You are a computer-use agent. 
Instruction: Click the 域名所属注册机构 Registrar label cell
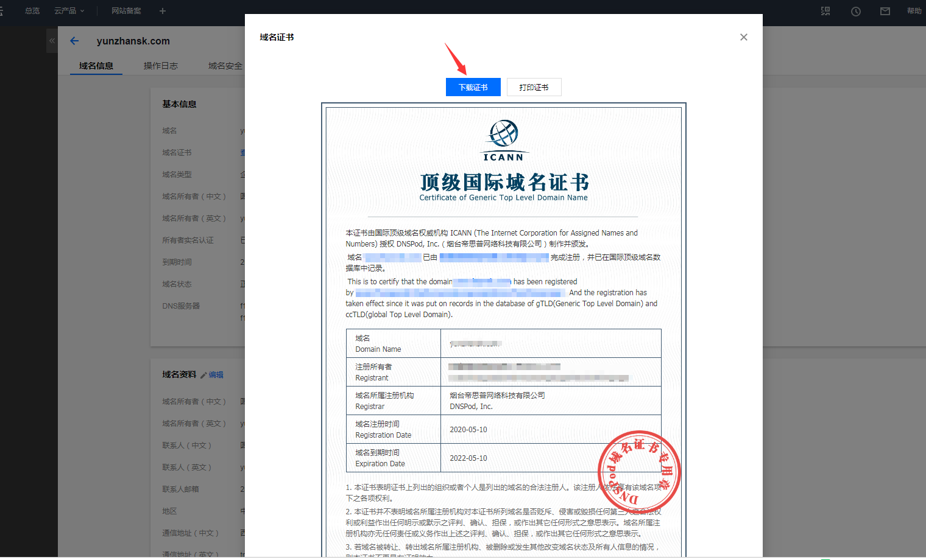(x=394, y=401)
